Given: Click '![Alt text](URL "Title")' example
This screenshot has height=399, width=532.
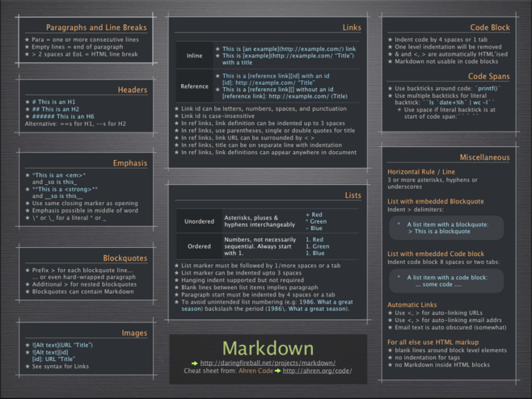Looking at the screenshot, I should [x=62, y=345].
